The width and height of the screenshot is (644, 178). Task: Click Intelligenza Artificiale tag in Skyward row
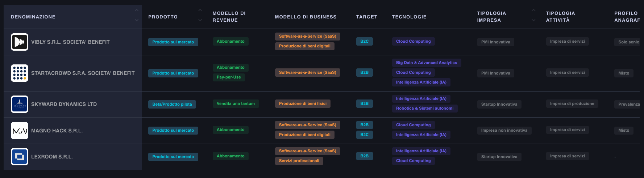coord(421,98)
